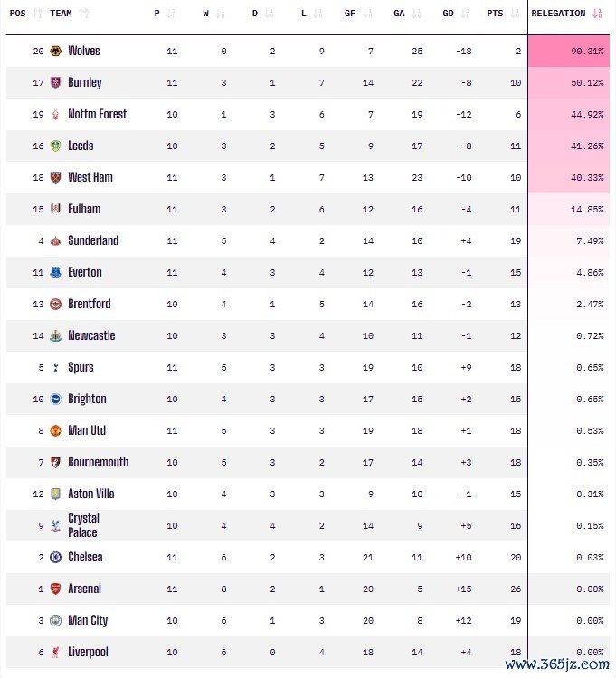This screenshot has height=678, width=616.
Task: Sort the table by TEAM name
Action: pos(84,14)
